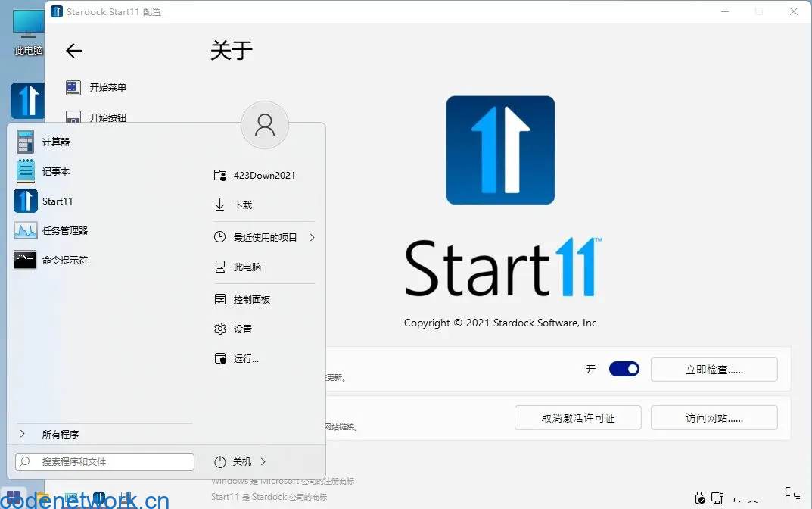Click the safely remove hardware tray icon

(700, 498)
